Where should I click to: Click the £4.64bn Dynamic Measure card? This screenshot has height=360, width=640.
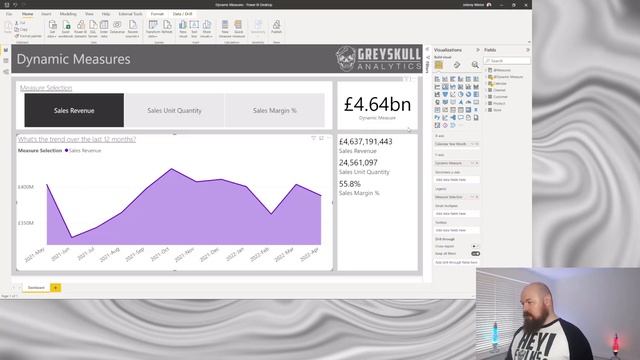click(377, 105)
